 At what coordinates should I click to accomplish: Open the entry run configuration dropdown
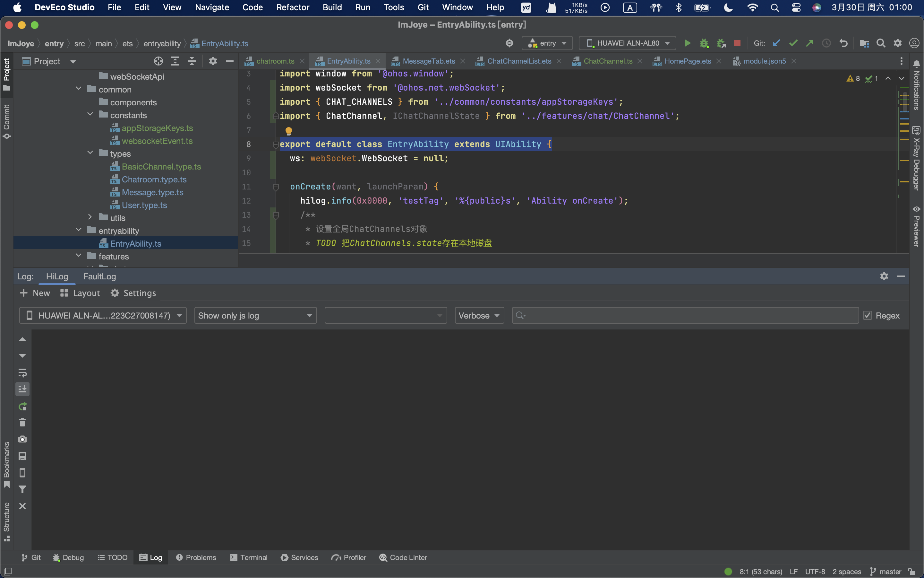pyautogui.click(x=547, y=43)
